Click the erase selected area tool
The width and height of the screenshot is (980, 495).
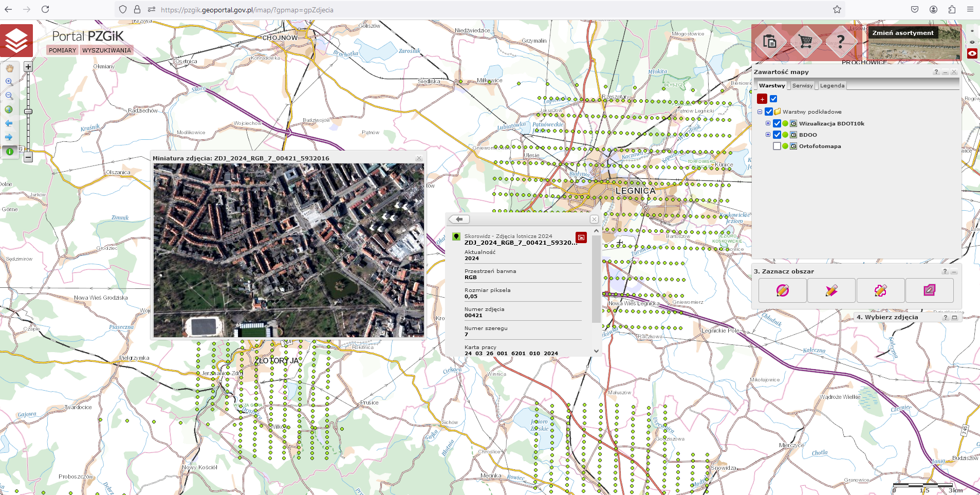click(929, 290)
